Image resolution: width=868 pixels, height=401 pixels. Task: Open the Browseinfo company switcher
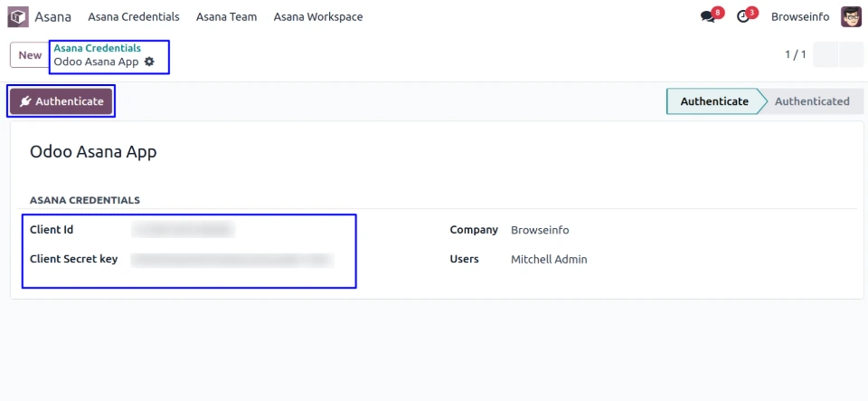pos(800,16)
